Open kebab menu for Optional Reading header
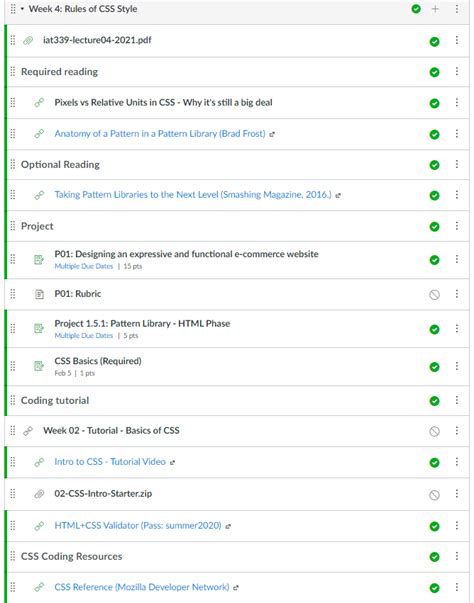Viewport: 474px width, 603px height. pos(457,164)
